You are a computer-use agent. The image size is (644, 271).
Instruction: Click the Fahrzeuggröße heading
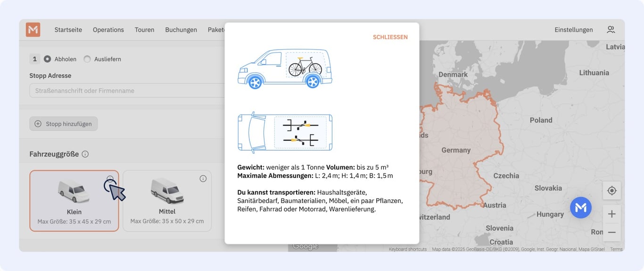point(54,154)
